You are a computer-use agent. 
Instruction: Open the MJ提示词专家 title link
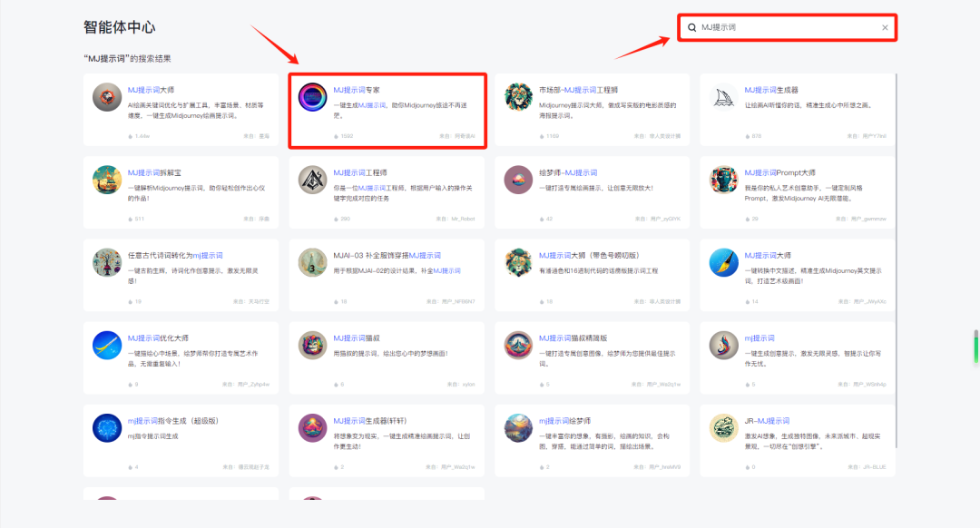[x=357, y=90]
